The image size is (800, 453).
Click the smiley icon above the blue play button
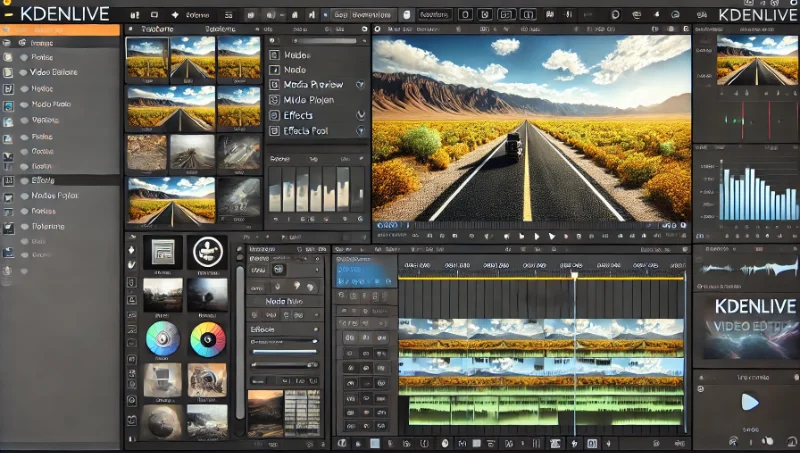pos(701,389)
